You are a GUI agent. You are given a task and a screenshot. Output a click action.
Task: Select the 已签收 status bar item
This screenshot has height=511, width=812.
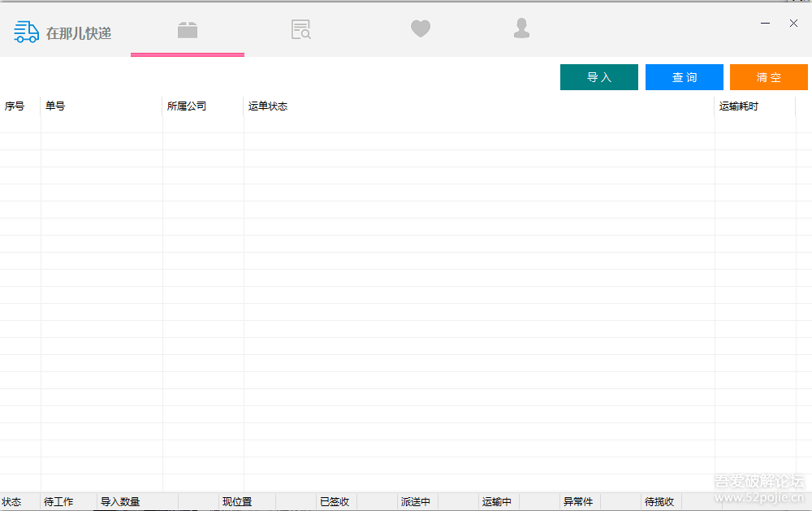click(x=335, y=501)
